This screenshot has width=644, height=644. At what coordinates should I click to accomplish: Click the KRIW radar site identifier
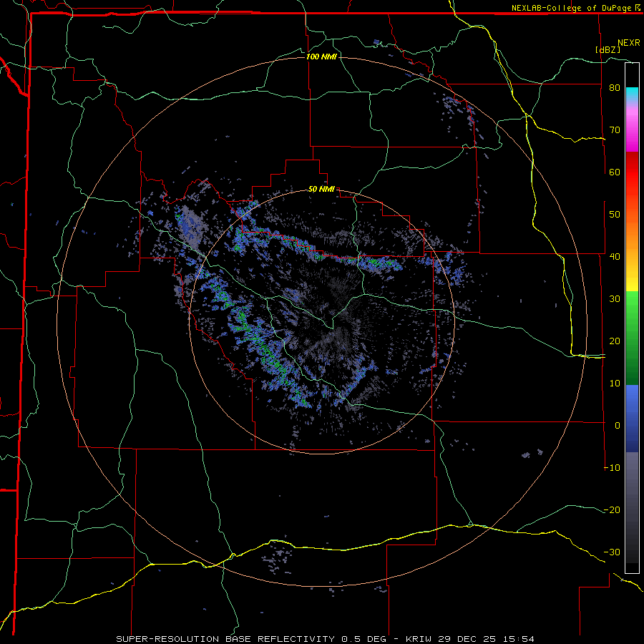[x=420, y=639]
